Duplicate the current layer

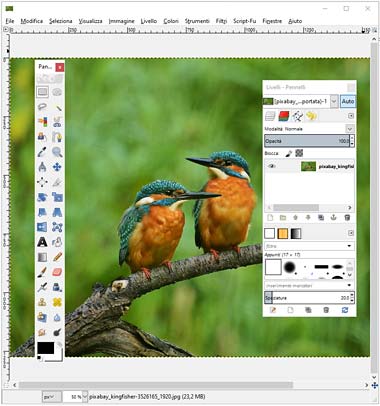(321, 218)
